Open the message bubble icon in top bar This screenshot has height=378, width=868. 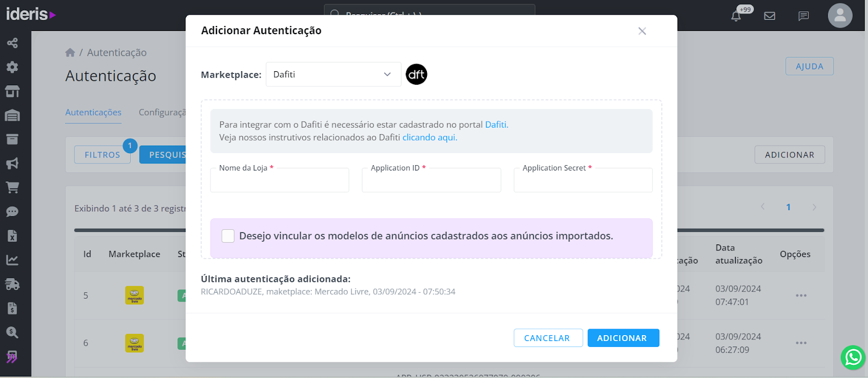coord(803,16)
